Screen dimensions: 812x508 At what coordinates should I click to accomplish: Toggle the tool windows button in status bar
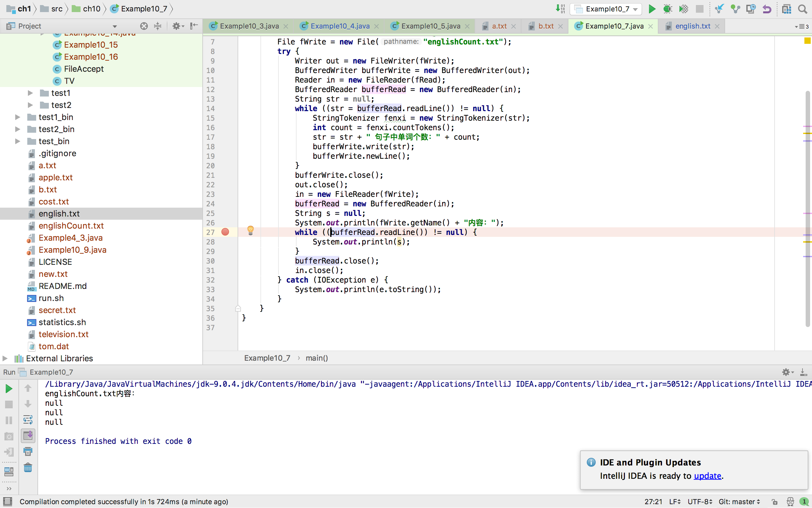click(x=7, y=502)
